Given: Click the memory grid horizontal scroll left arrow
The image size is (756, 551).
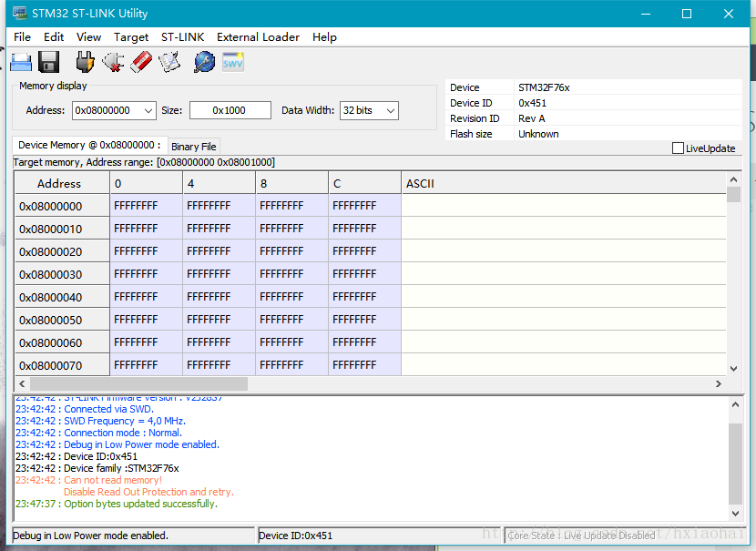Looking at the screenshot, I should 22,383.
